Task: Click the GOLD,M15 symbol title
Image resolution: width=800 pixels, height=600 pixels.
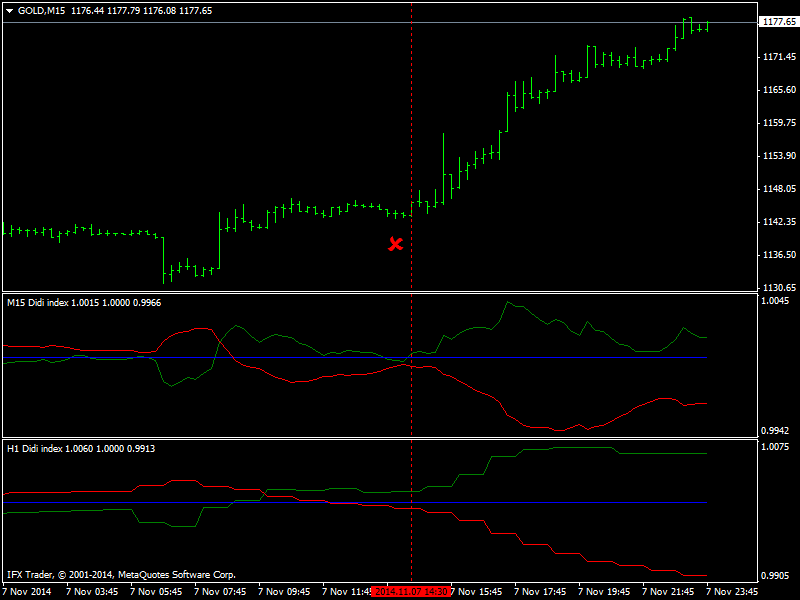Action: 41,11
